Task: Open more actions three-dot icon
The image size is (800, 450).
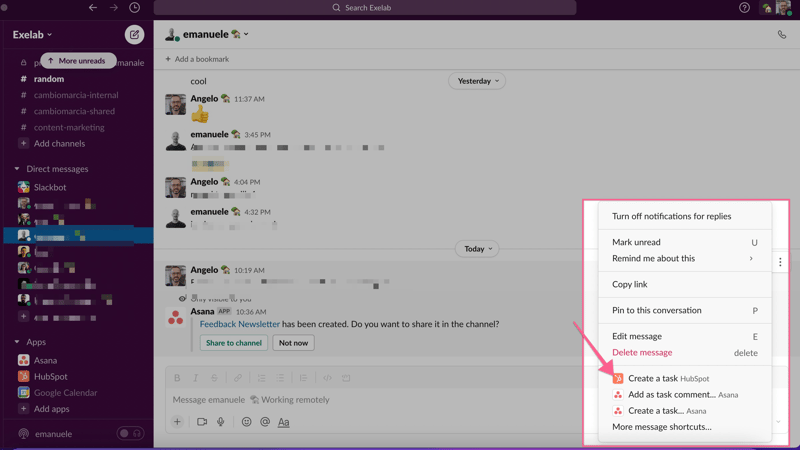Action: (780, 262)
